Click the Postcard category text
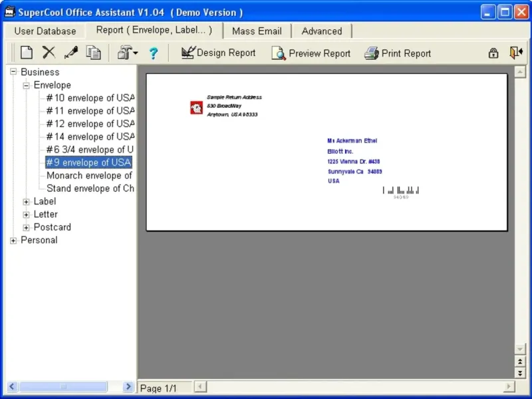The height and width of the screenshot is (399, 532). pos(53,227)
